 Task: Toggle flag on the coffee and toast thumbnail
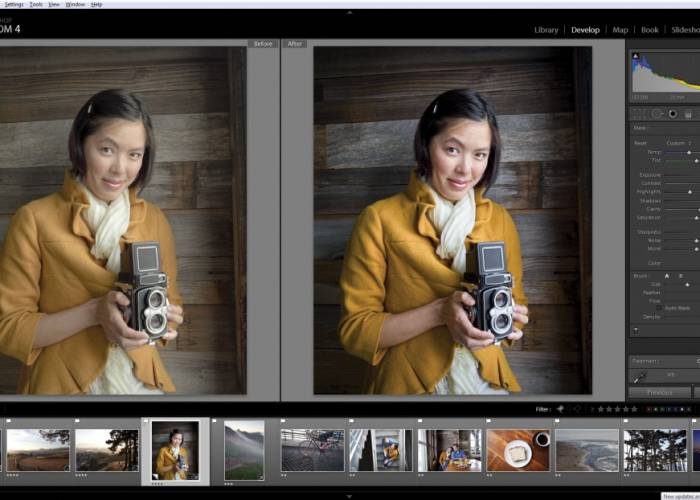(x=489, y=421)
